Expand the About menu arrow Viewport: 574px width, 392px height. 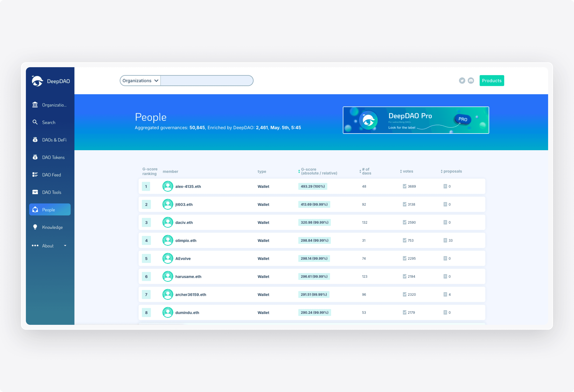coord(65,246)
